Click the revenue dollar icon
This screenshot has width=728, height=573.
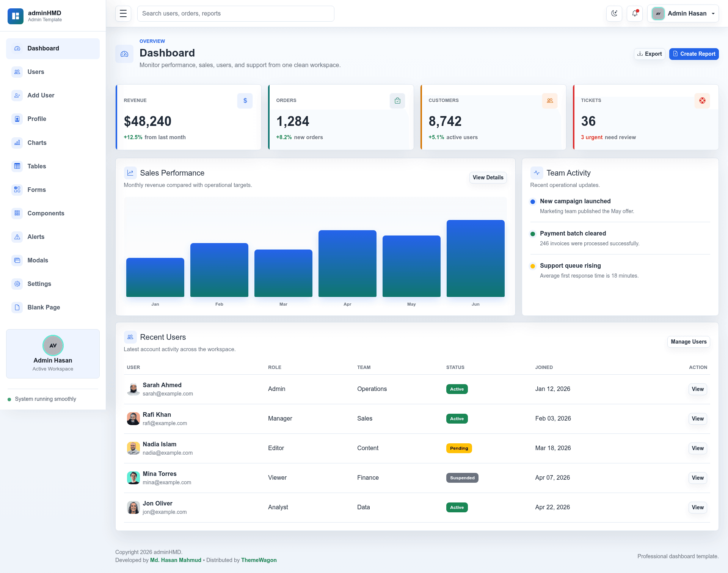coord(245,101)
